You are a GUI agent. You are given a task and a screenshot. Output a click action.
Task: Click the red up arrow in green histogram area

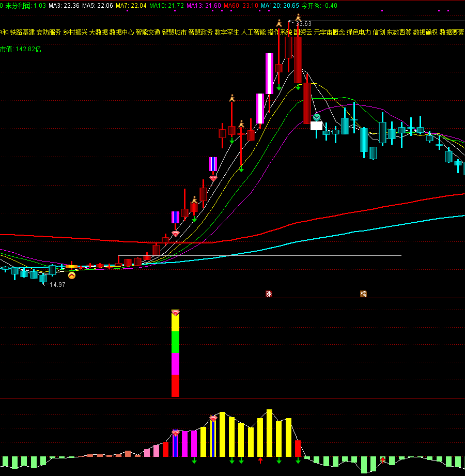(383, 459)
